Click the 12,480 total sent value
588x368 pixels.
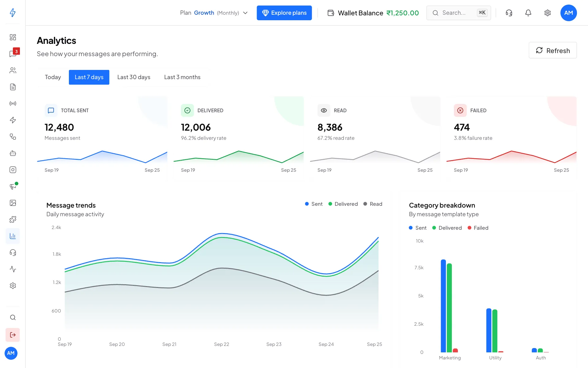pos(59,127)
